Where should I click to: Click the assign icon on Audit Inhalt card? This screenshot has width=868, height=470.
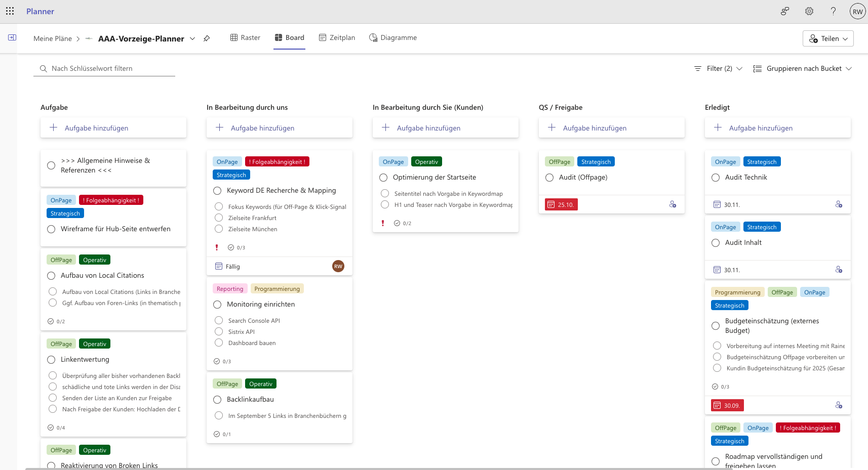tap(839, 270)
